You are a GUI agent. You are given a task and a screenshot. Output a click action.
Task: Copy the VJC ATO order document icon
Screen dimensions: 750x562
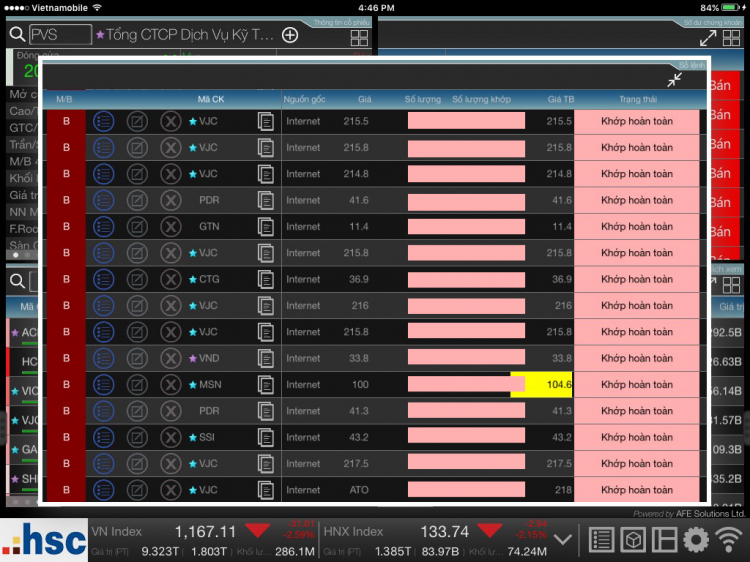[x=265, y=490]
